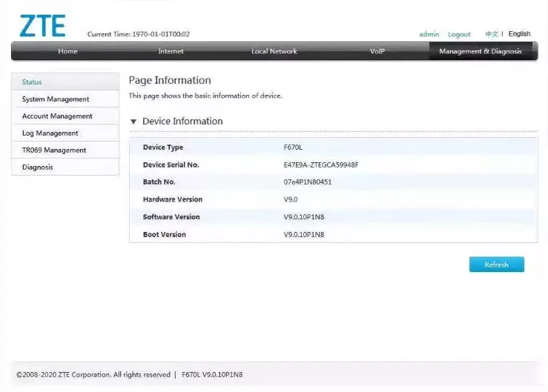This screenshot has width=548, height=392.
Task: Open TR069 Management settings
Action: [54, 150]
